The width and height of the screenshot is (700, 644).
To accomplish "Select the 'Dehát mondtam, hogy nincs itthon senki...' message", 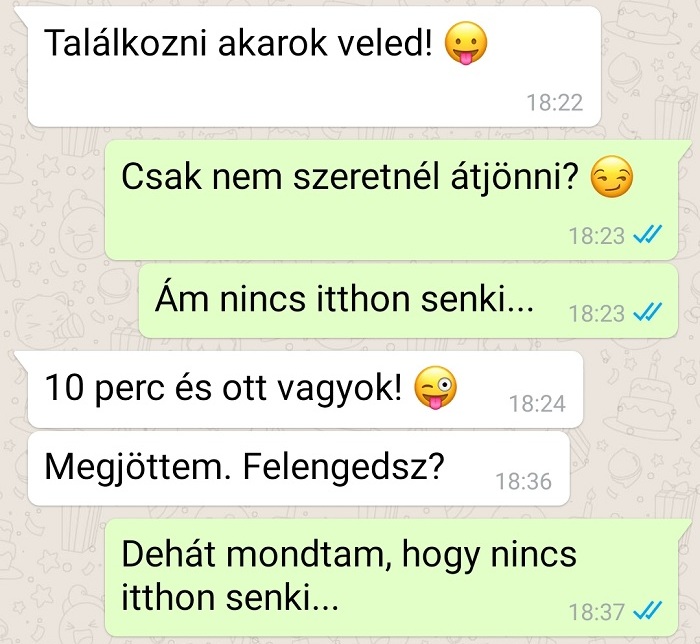I will pos(392,578).
